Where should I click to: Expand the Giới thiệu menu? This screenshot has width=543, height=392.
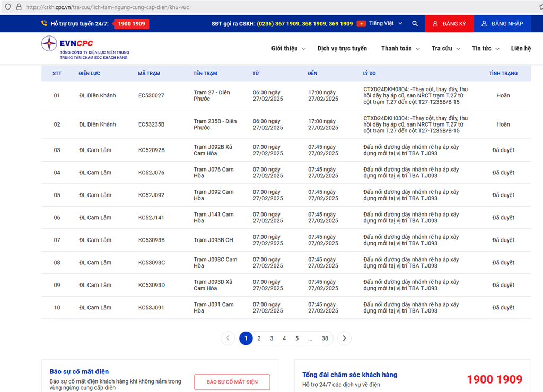288,49
